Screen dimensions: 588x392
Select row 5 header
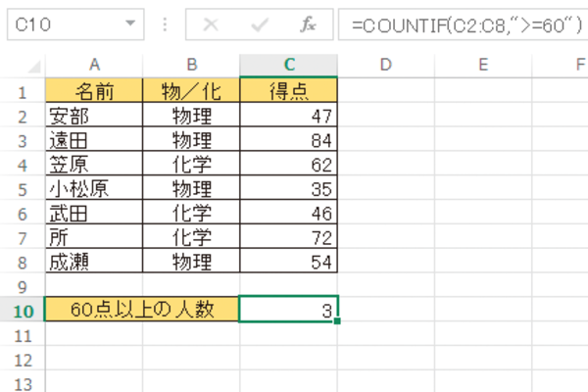[23, 188]
